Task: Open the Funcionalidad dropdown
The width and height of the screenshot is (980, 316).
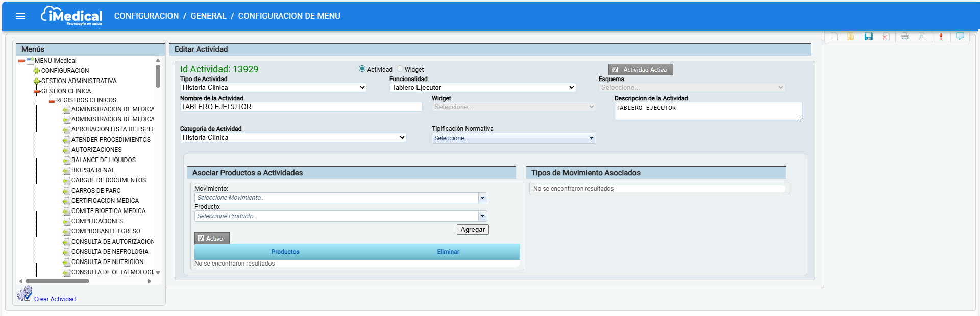Action: pyautogui.click(x=482, y=88)
